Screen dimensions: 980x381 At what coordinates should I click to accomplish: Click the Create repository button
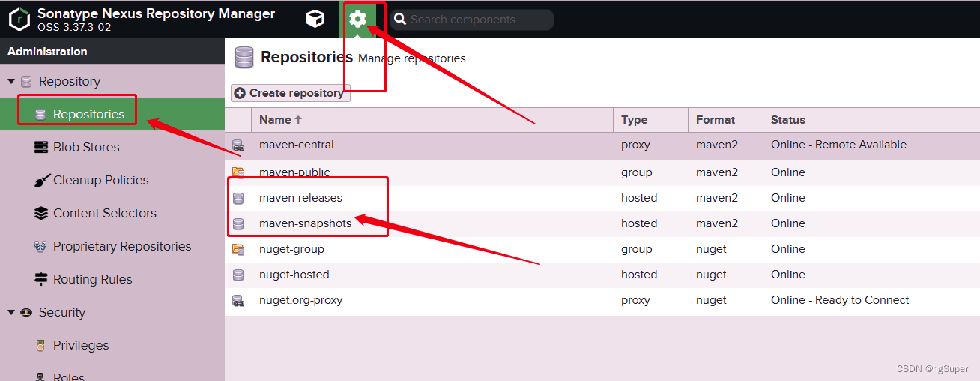(291, 93)
